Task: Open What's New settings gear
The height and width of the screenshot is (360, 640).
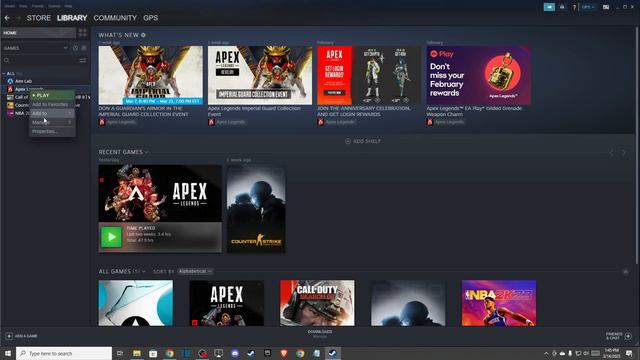Action: coord(143,35)
